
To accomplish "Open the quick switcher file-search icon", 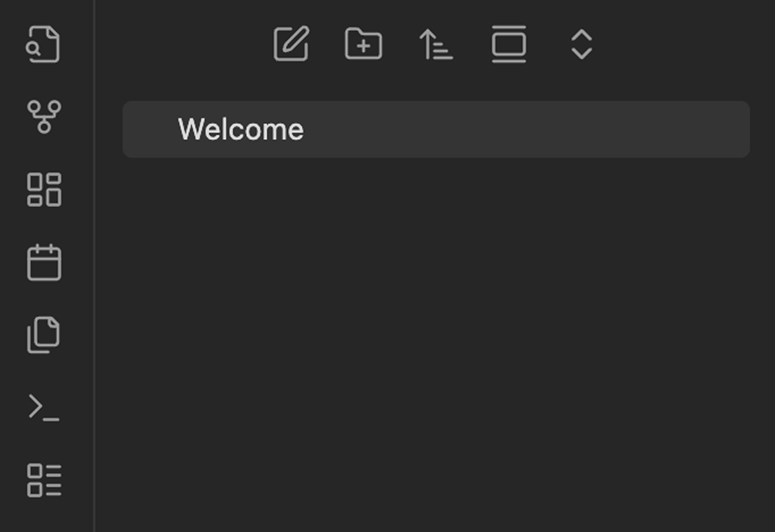I will pos(43,45).
